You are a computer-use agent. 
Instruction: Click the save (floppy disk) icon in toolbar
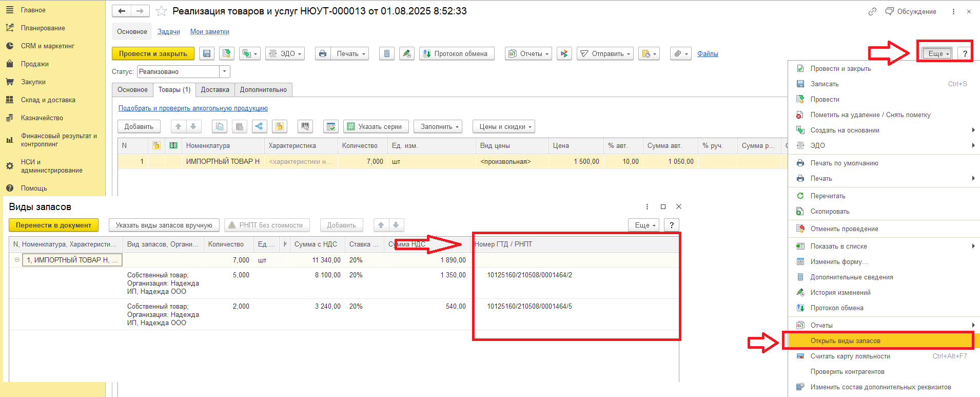(x=206, y=54)
